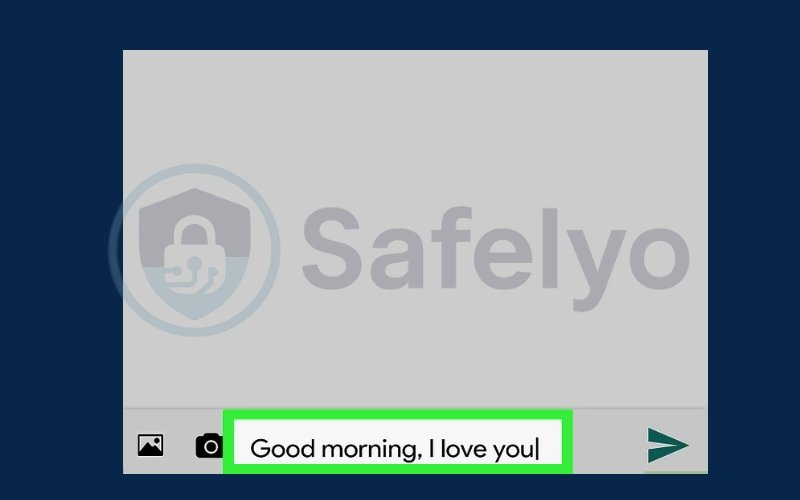The image size is (800, 500).
Task: Click the gap between gallery and camera icons
Action: click(x=180, y=445)
